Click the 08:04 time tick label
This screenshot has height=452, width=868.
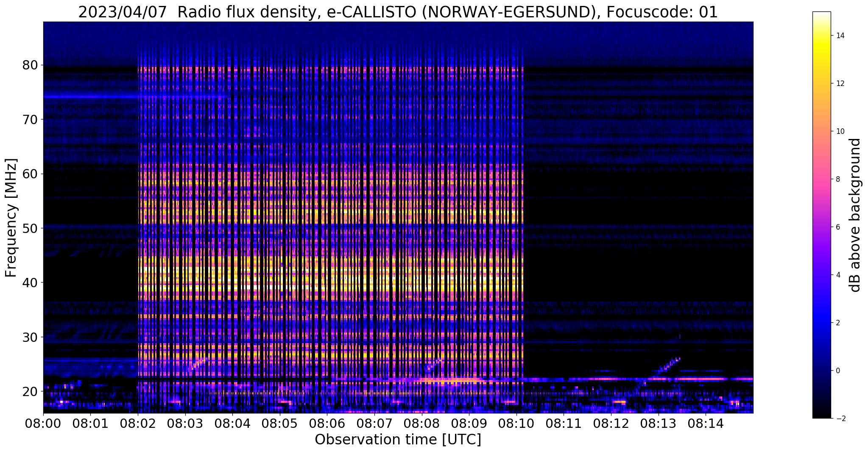tap(232, 423)
